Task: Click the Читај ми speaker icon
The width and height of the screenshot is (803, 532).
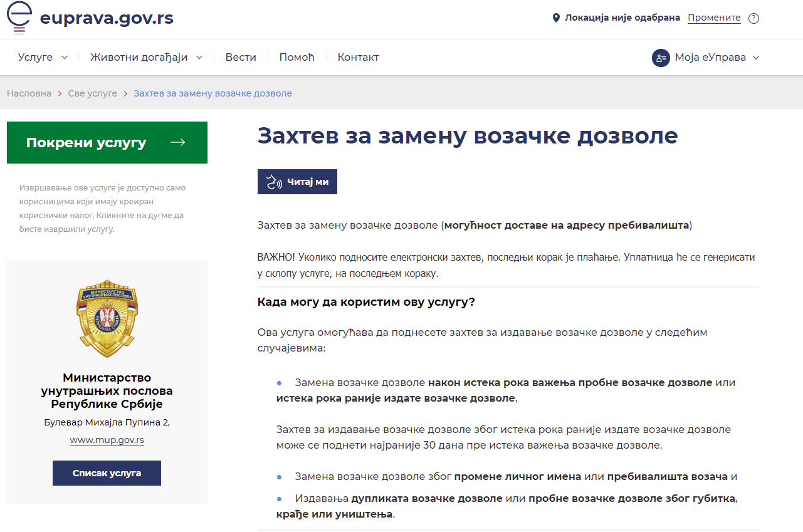Action: coord(275,182)
